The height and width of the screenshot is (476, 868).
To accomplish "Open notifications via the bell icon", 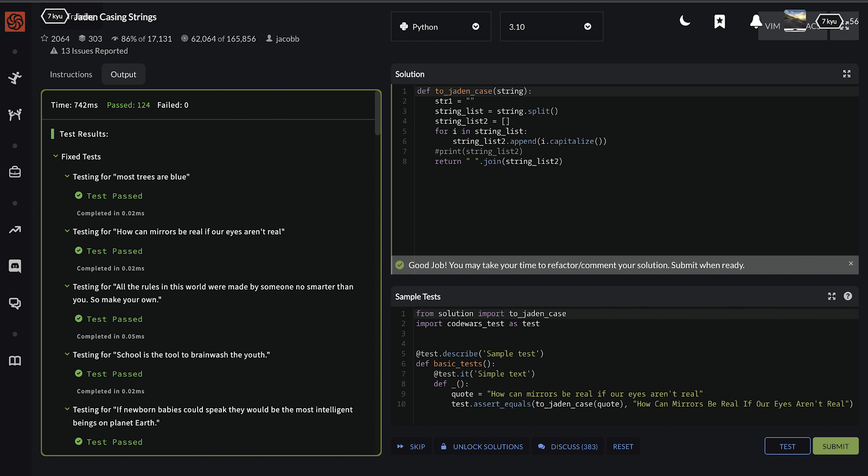I will coord(756,22).
